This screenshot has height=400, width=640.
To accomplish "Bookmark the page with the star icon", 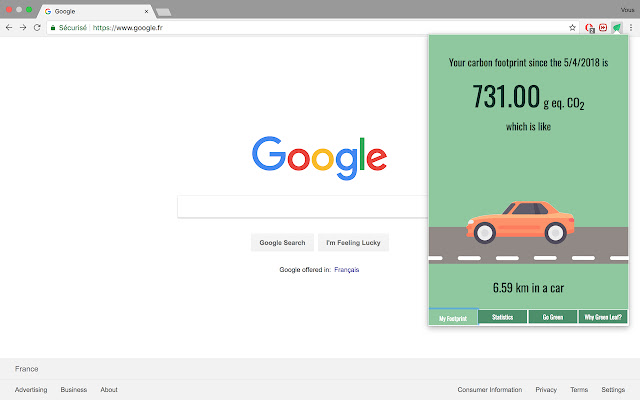I will coord(572,27).
